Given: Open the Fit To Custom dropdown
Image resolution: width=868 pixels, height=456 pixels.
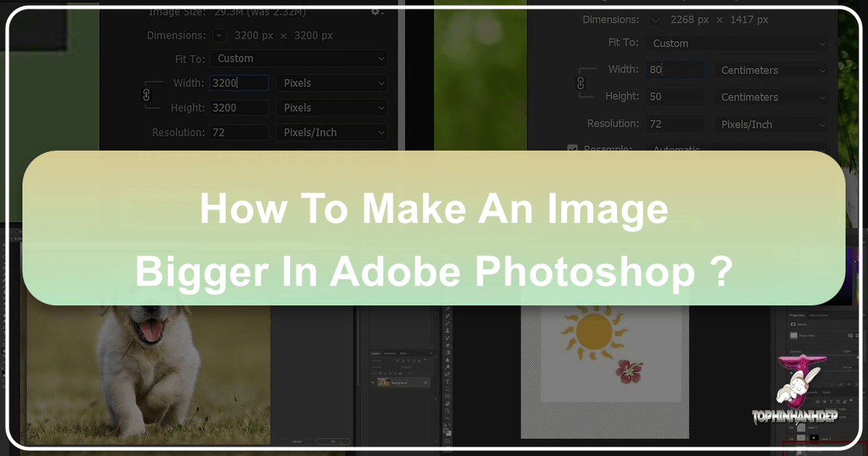Looking at the screenshot, I should click(297, 59).
